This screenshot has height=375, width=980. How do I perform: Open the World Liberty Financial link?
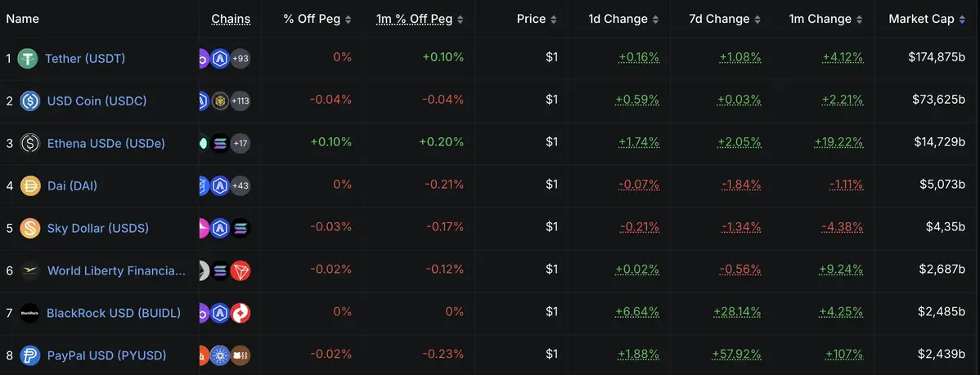tap(116, 270)
